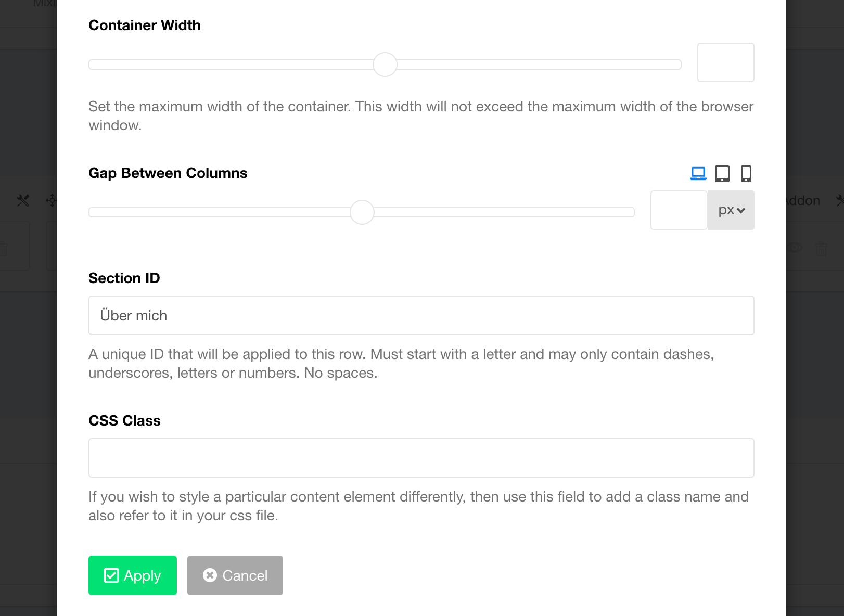
Task: Click the trash icon at far left edge
Action: coord(3,249)
